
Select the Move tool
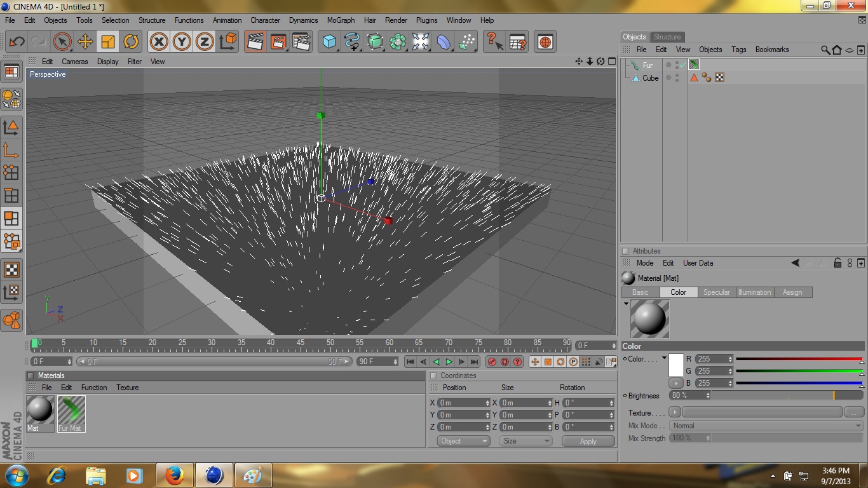85,42
